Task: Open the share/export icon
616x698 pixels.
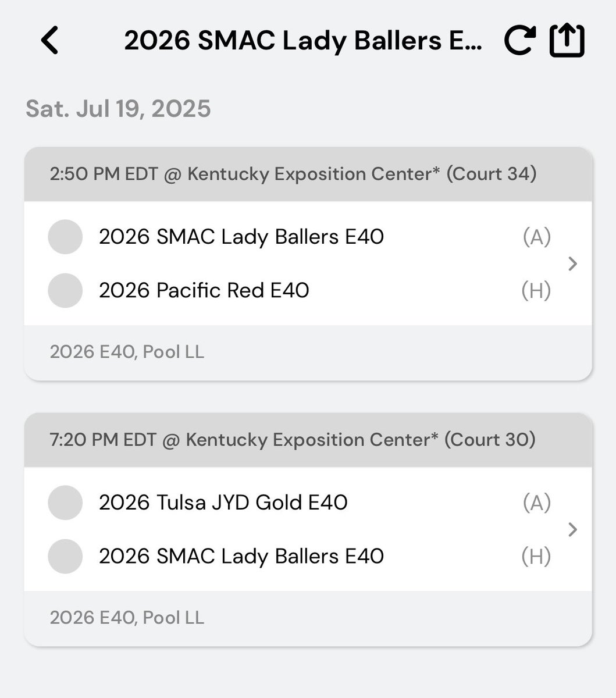Action: pyautogui.click(x=567, y=40)
